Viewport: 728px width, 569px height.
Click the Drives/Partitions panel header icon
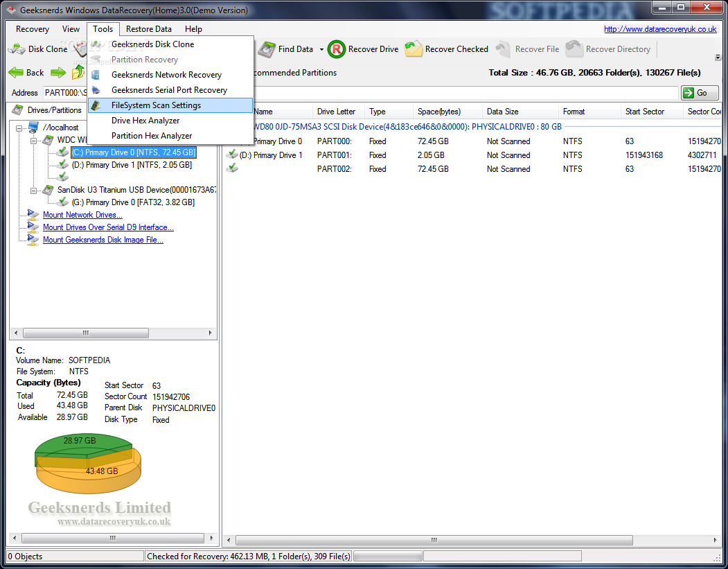click(x=17, y=110)
